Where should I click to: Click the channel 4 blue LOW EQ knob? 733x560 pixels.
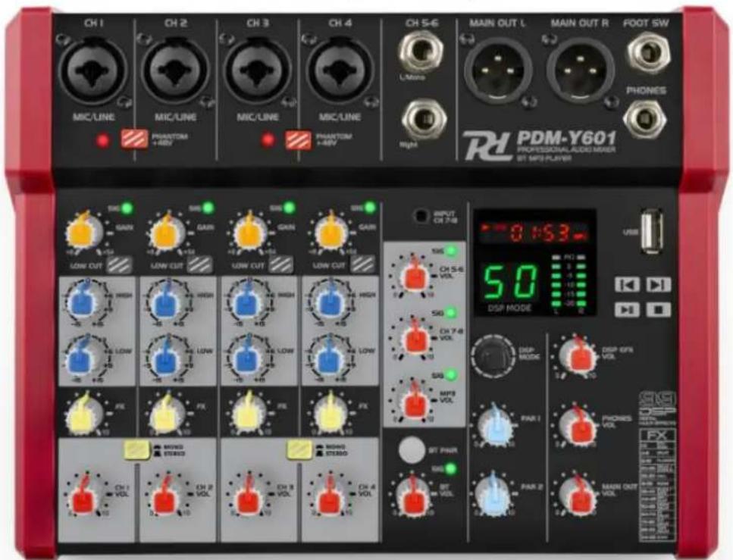330,356
